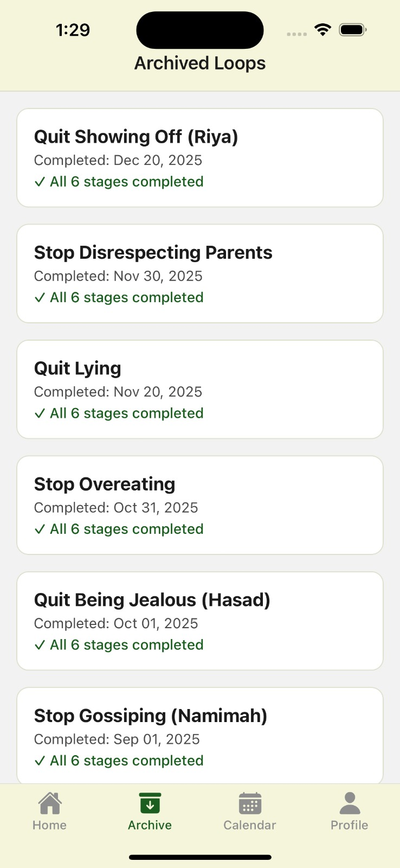Viewport: 400px width, 868px height.
Task: Switch to the Profile tab label
Action: click(x=350, y=825)
